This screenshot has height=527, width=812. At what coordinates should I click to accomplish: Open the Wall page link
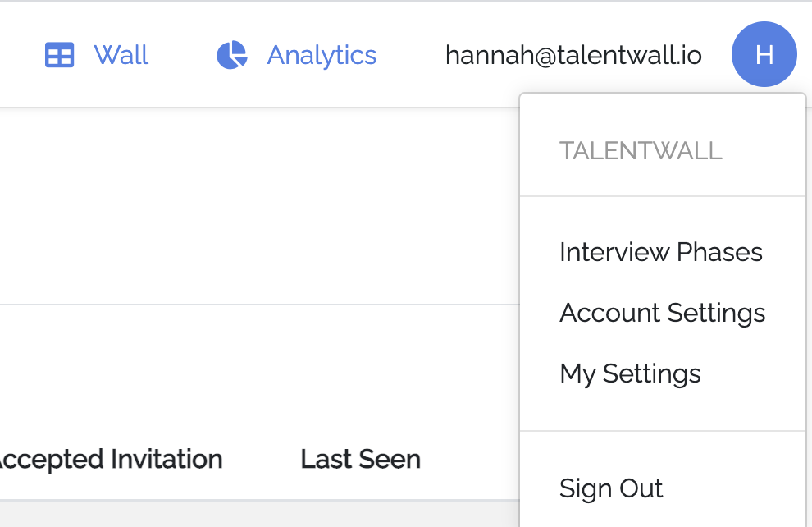pos(121,56)
